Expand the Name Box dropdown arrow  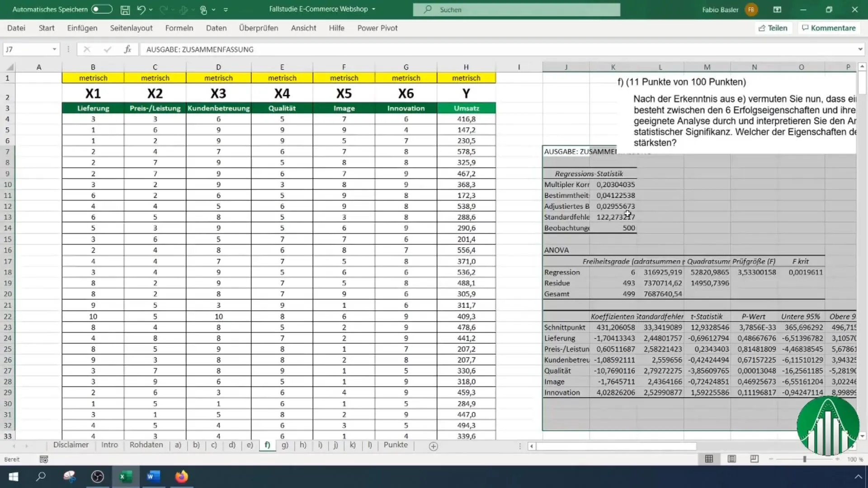click(x=54, y=49)
